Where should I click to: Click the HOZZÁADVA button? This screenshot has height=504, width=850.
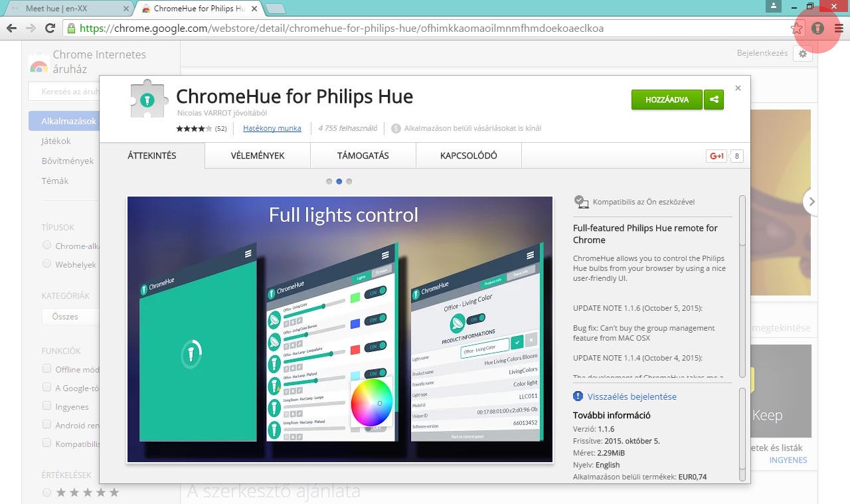[x=667, y=100]
